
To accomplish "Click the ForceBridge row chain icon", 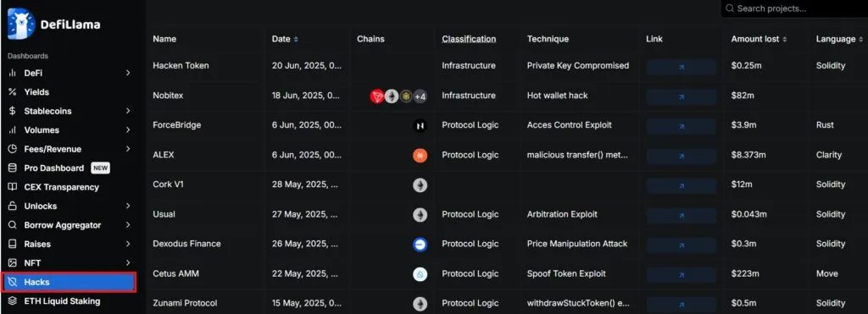I will click(x=420, y=125).
